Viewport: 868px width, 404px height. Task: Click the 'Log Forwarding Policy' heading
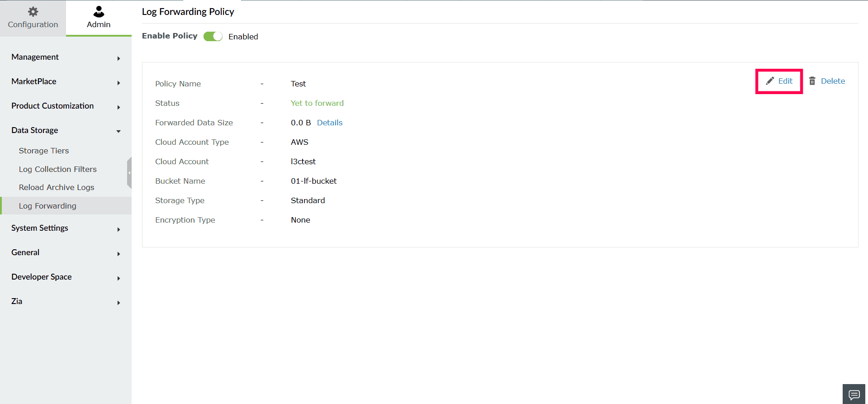pyautogui.click(x=188, y=12)
